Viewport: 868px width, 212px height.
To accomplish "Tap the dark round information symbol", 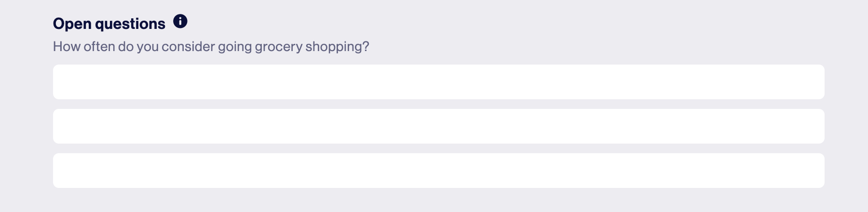I will pyautogui.click(x=180, y=22).
